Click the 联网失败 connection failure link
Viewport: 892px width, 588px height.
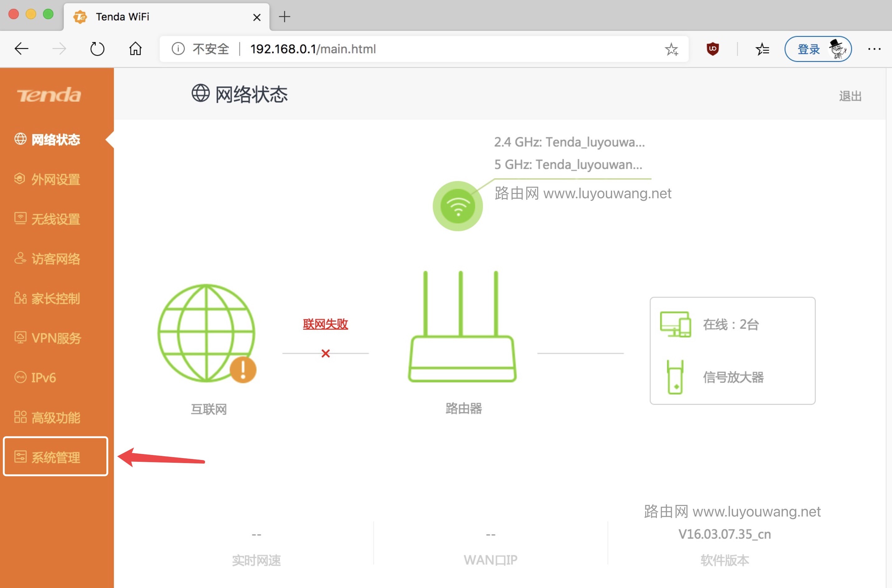click(x=325, y=324)
